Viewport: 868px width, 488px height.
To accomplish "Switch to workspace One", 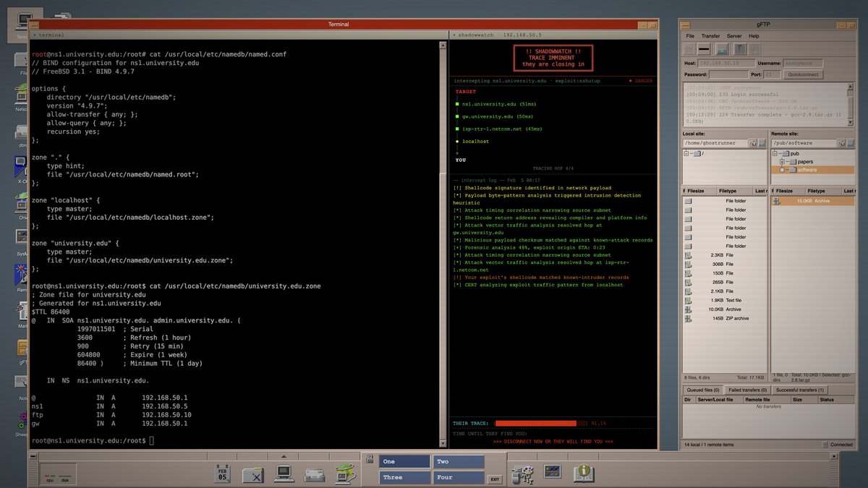I will click(x=405, y=461).
